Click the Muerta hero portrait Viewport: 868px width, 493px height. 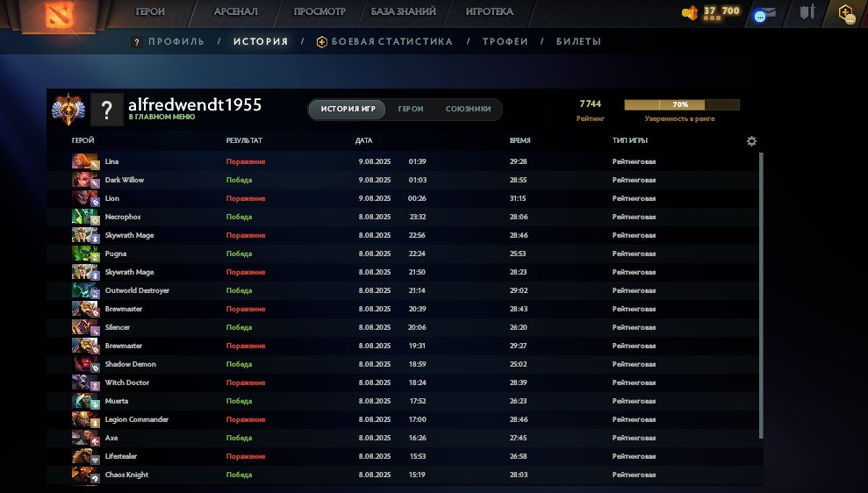[x=85, y=401]
